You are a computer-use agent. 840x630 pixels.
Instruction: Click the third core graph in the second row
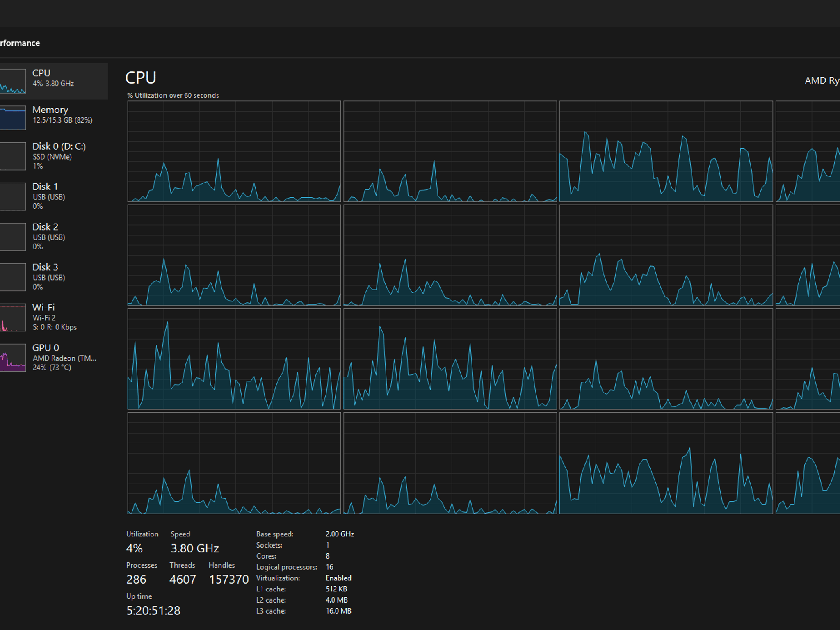tap(666, 255)
